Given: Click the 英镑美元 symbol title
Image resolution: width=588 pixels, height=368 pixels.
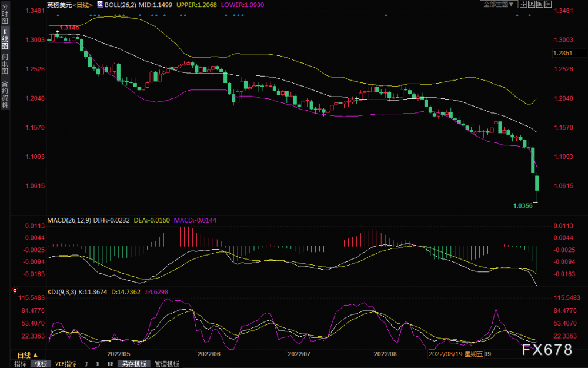Looking at the screenshot, I should point(59,5).
